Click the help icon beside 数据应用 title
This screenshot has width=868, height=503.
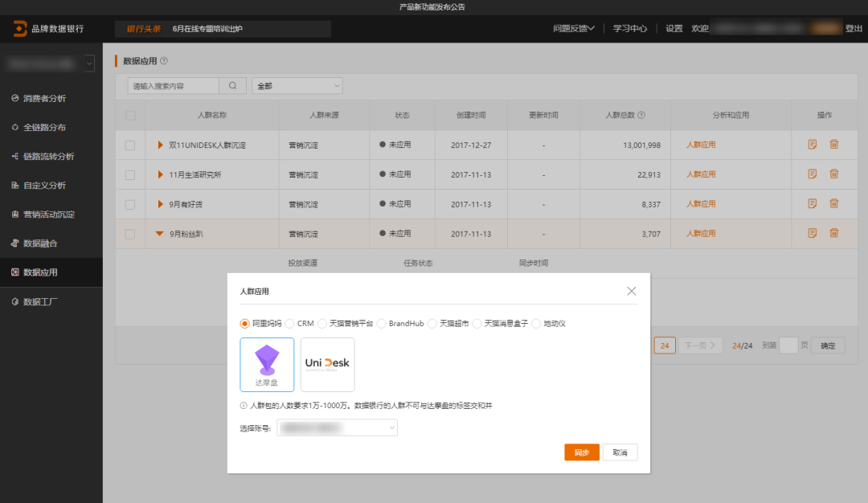pos(164,61)
